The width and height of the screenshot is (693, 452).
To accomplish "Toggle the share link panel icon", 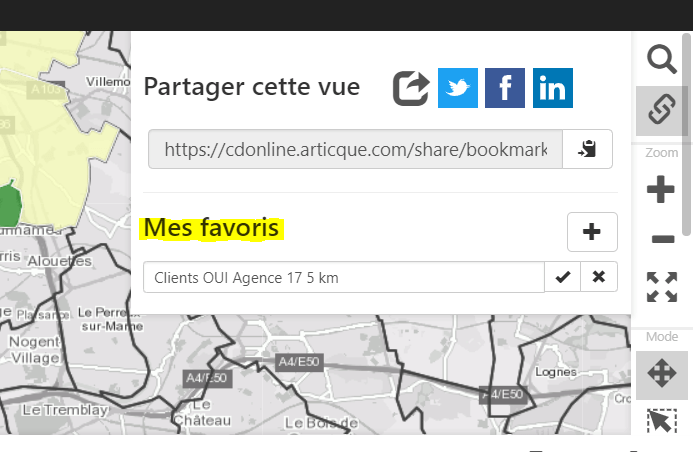I will pyautogui.click(x=661, y=110).
